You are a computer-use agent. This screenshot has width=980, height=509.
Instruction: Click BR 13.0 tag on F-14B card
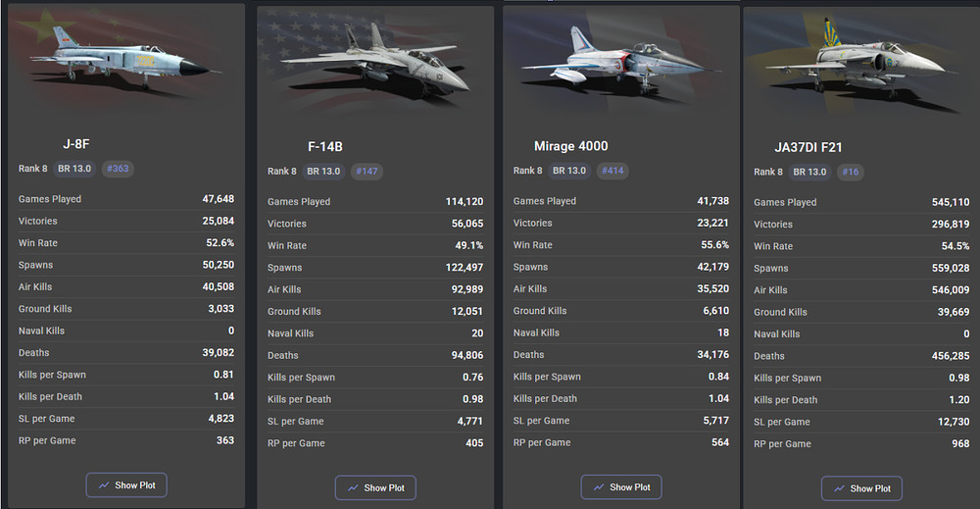323,172
